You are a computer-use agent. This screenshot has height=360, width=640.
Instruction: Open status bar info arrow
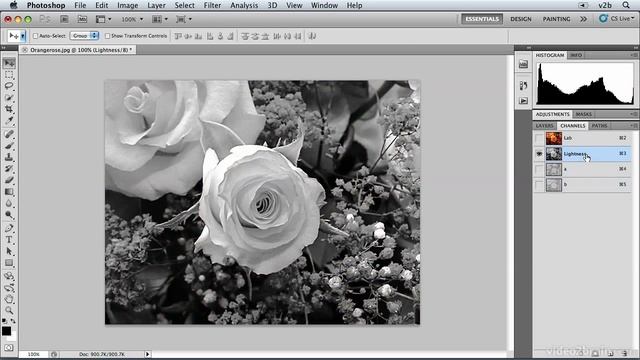[147, 354]
